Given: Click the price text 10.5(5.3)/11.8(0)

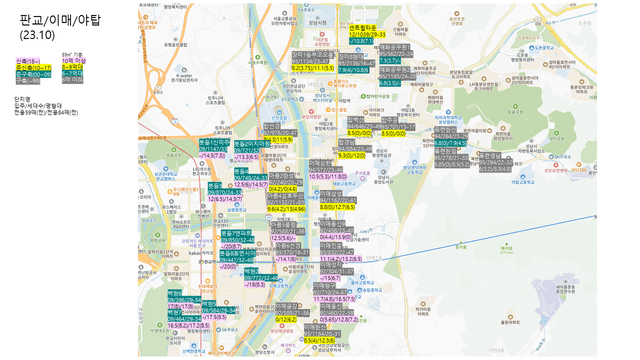Looking at the screenshot, I should 328,177.
